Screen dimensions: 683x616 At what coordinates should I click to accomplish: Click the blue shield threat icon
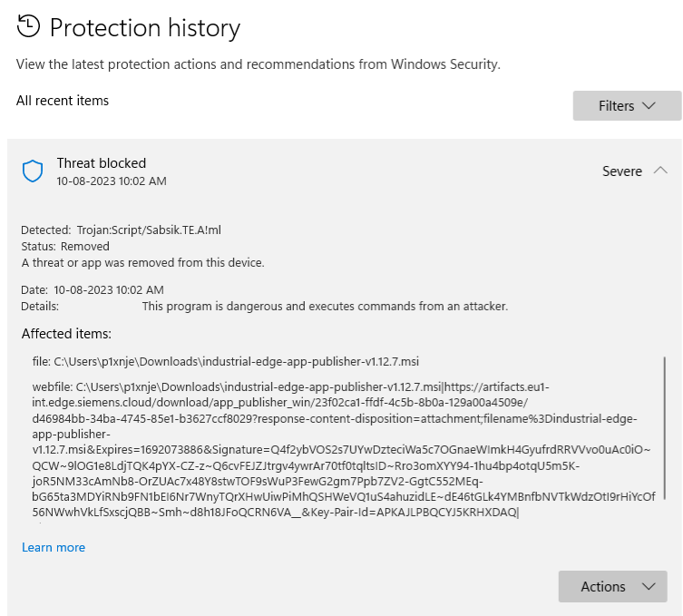pyautogui.click(x=33, y=171)
